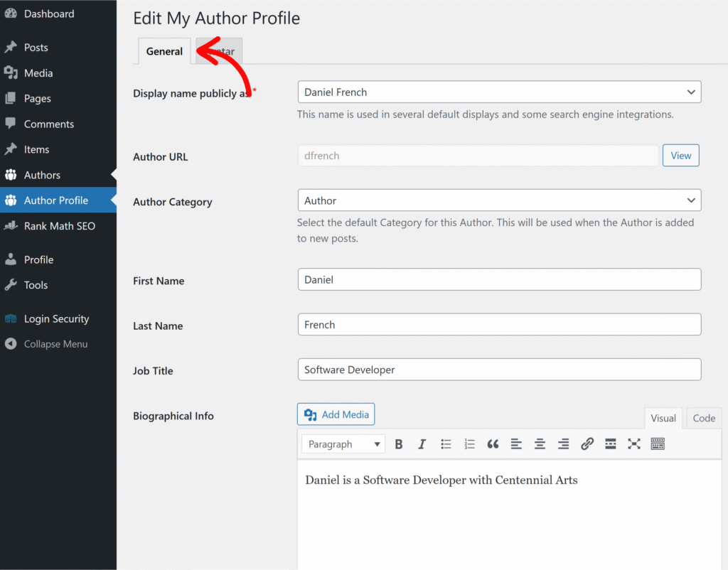Click the Last Name field containing French

pos(500,325)
